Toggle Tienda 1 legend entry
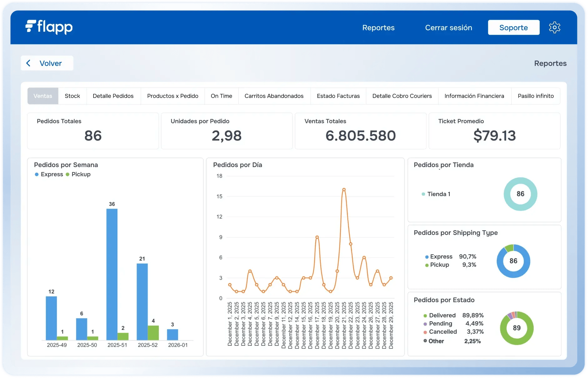This screenshot has width=588, height=378. coord(436,194)
